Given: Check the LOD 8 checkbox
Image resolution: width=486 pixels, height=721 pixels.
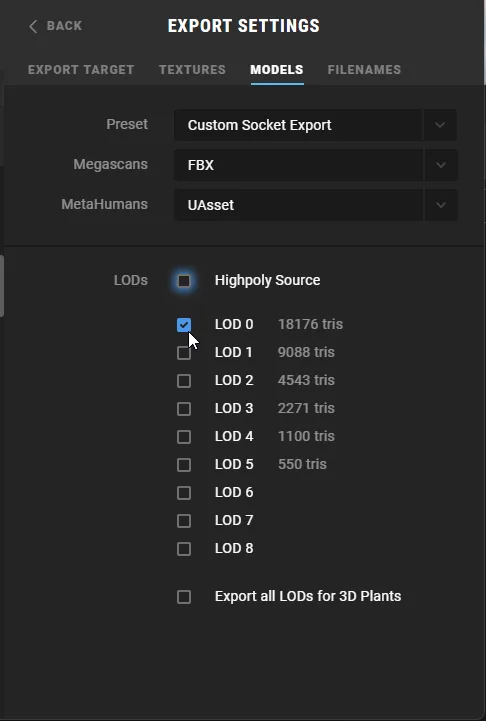Looking at the screenshot, I should 184,549.
